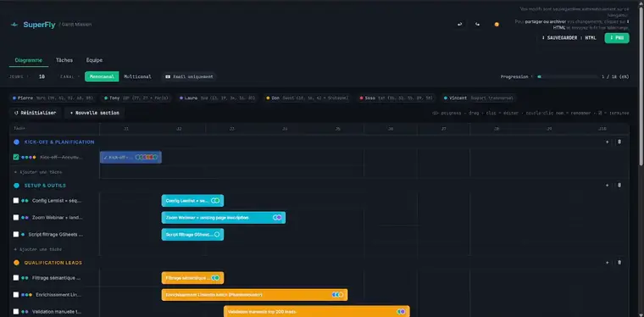Screen dimensions: 644x317
Task: Check the Script filtrage GSheets checkbox
Action: (16, 235)
